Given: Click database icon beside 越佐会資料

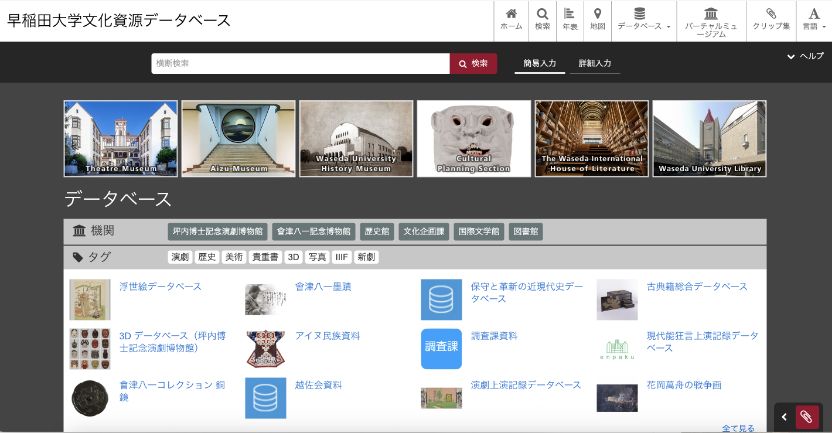Looking at the screenshot, I should click(265, 398).
